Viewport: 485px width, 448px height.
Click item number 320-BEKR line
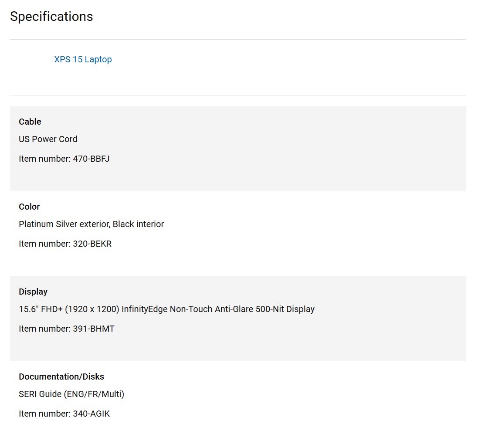(65, 244)
